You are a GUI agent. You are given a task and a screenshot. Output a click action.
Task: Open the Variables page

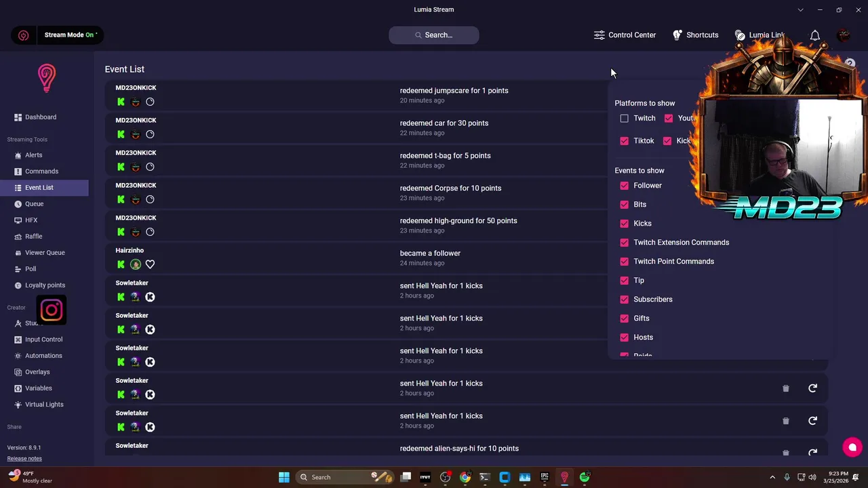44,388
